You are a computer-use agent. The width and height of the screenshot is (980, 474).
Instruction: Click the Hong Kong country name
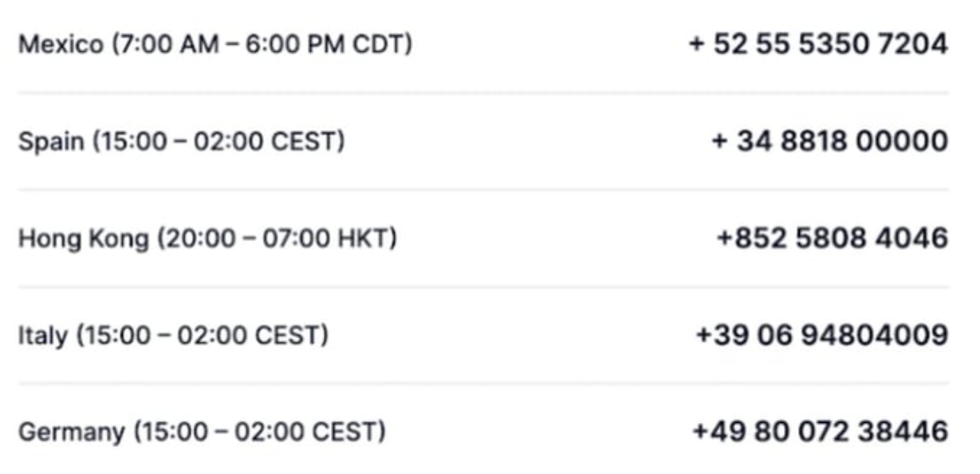(83, 239)
